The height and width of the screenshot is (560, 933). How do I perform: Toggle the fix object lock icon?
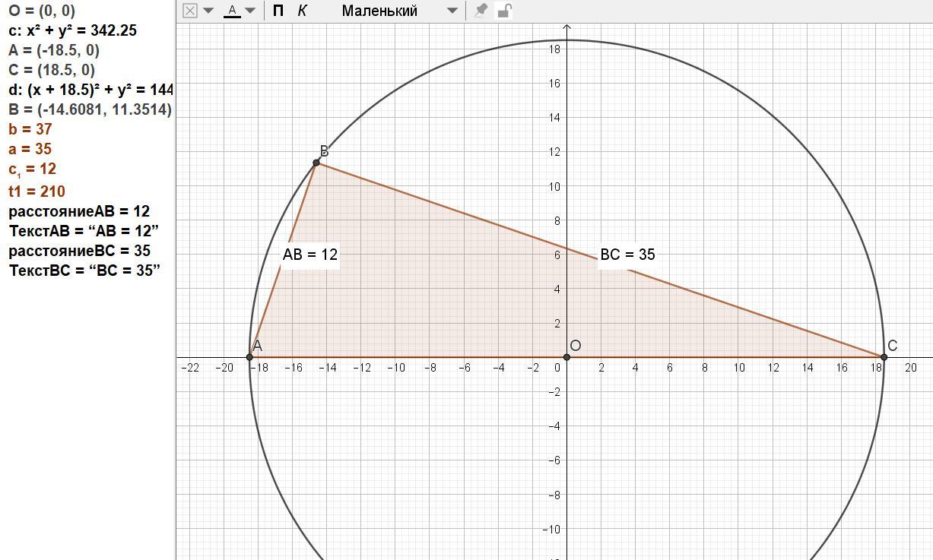click(x=504, y=11)
